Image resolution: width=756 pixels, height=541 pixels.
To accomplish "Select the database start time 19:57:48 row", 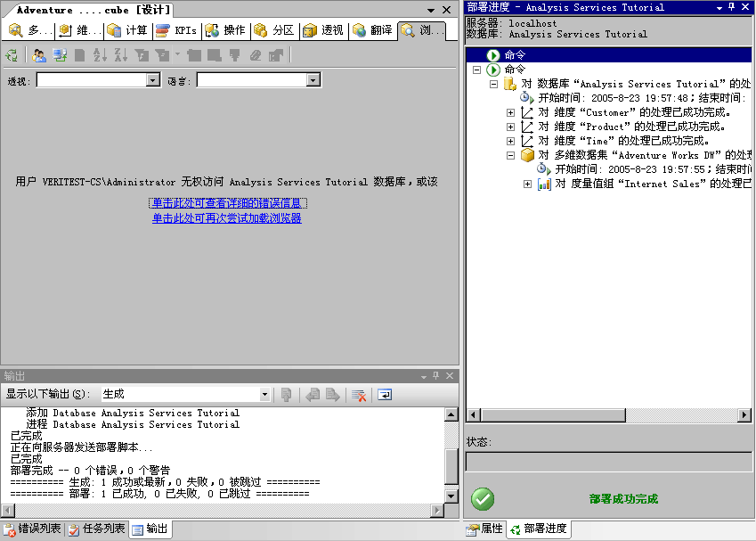I will tap(642, 98).
